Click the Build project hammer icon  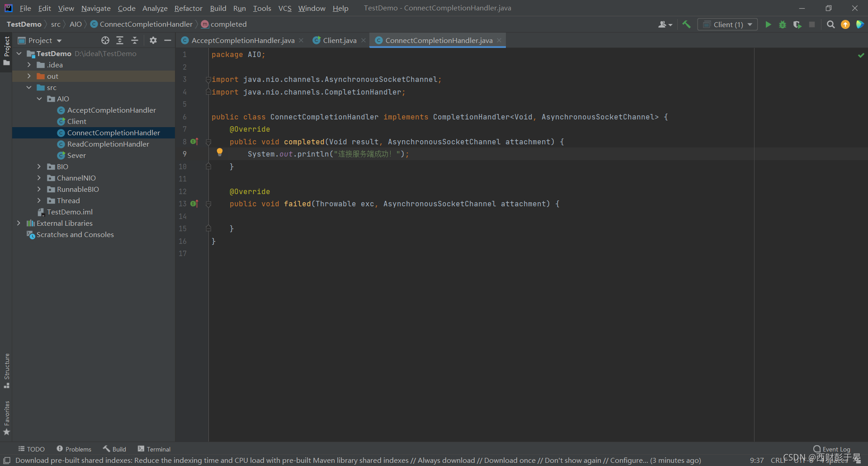(x=686, y=24)
